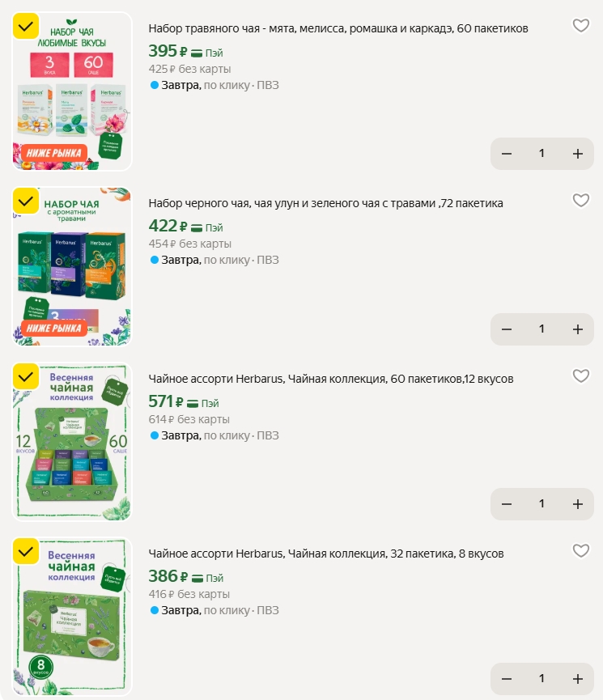Favorite the 32-bag Herbarus tea assortment
The width and height of the screenshot is (603, 700).
click(580, 551)
